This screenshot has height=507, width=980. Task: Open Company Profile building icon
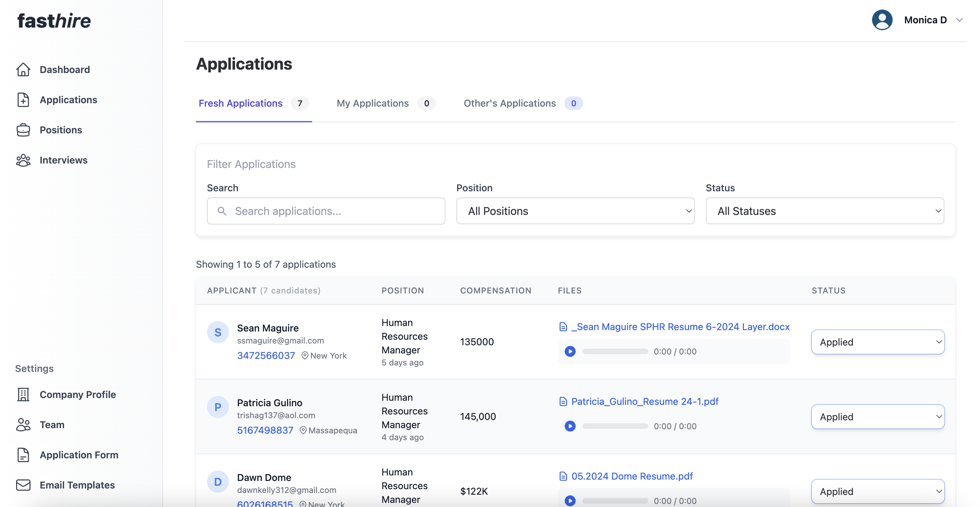(23, 394)
